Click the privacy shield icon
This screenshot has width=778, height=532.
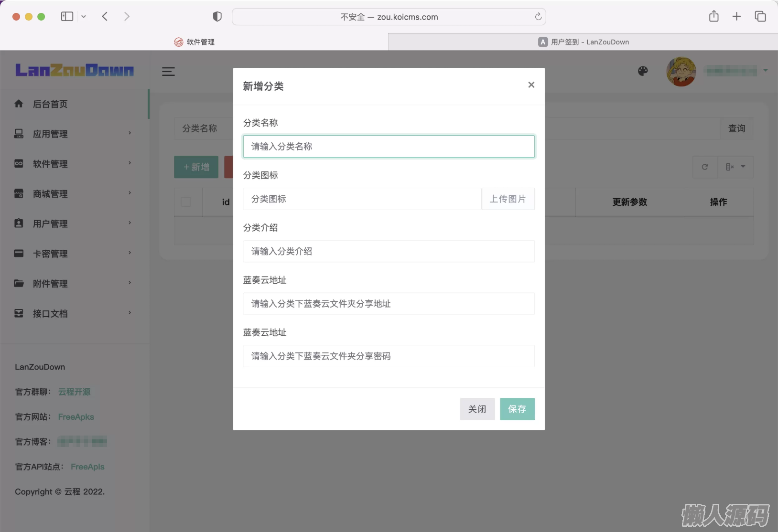coord(217,17)
